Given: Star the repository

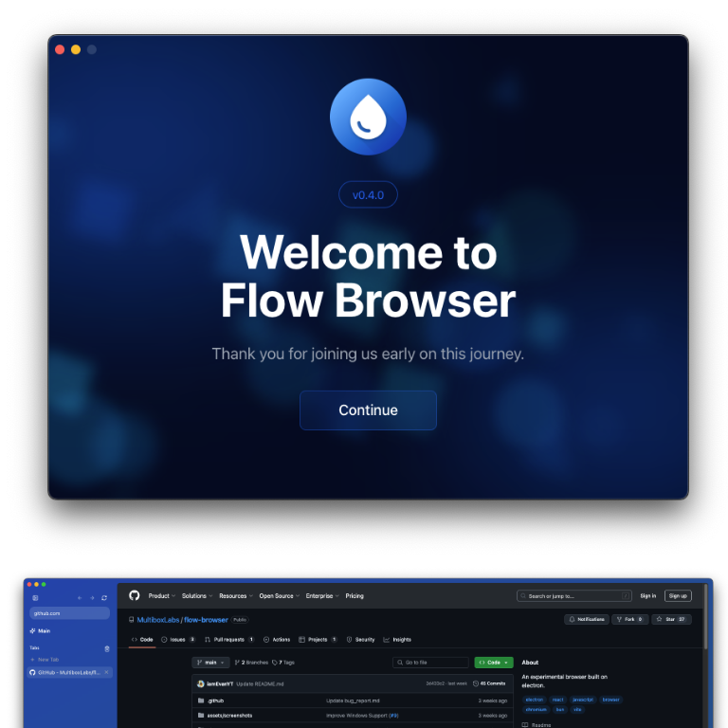Looking at the screenshot, I should click(x=671, y=619).
